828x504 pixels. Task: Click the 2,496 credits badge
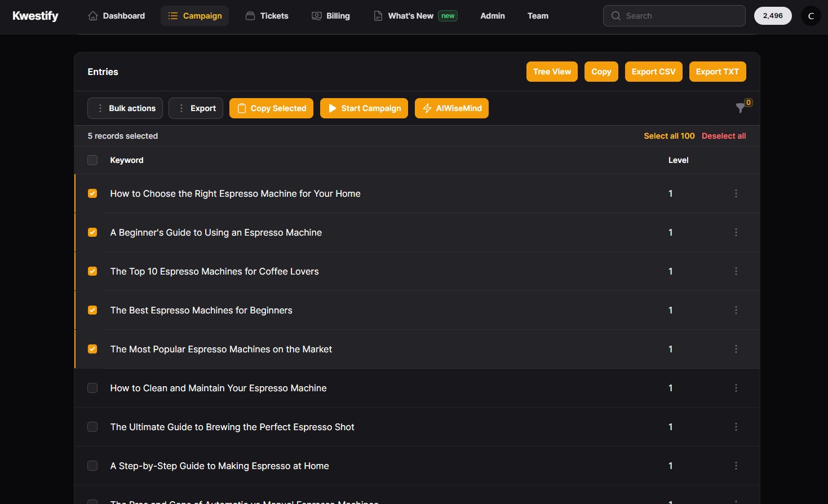pos(773,16)
